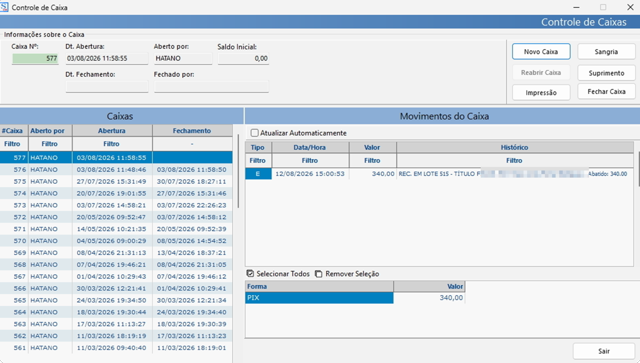This screenshot has width=640, height=363.
Task: Select movement type cell E
Action: pos(258,174)
